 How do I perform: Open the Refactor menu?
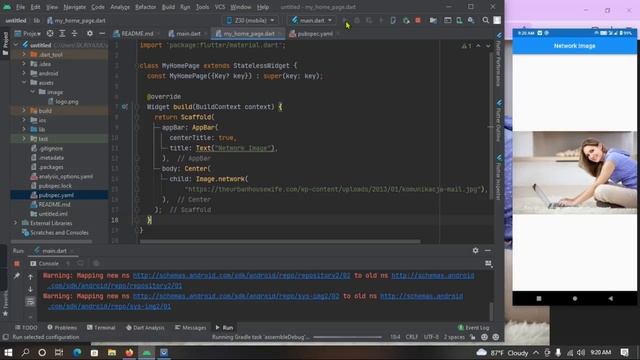[x=145, y=7]
